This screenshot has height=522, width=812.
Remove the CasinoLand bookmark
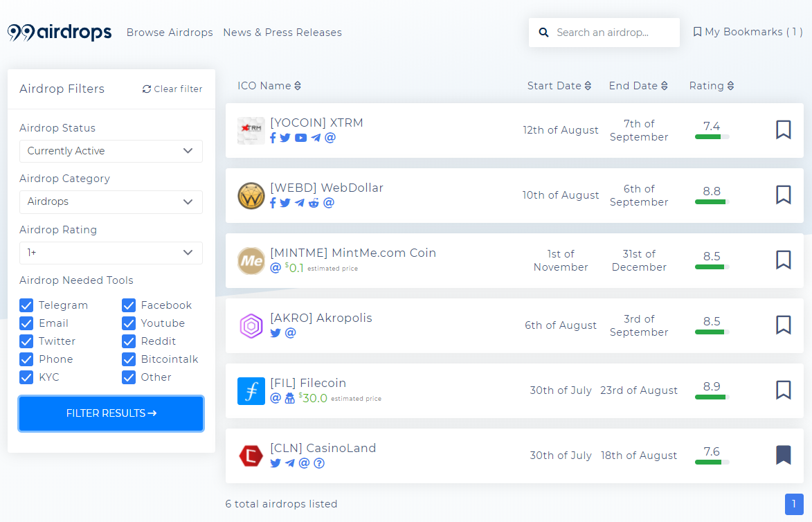(783, 456)
